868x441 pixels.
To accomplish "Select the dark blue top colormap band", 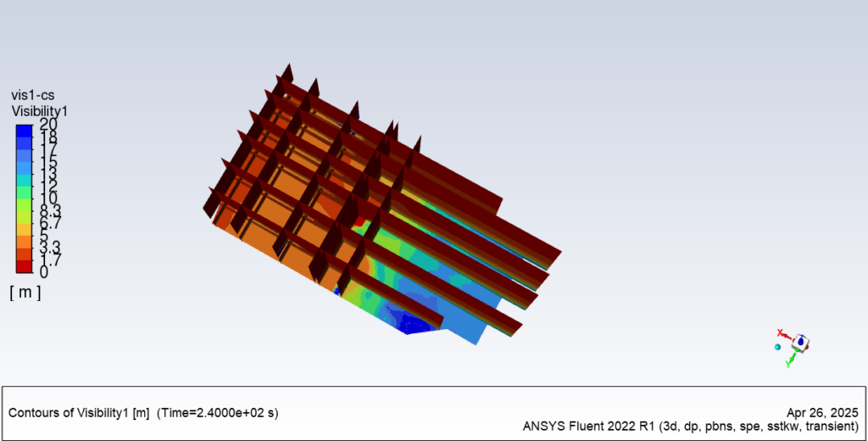I will [x=25, y=130].
